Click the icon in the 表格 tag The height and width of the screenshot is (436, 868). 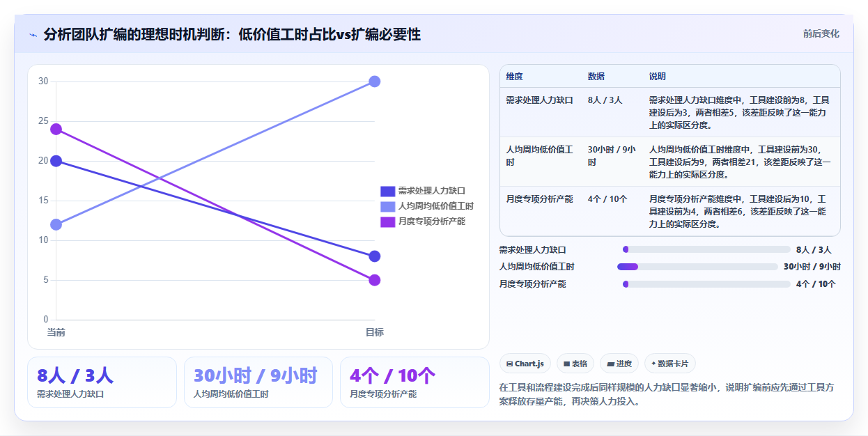click(x=567, y=364)
